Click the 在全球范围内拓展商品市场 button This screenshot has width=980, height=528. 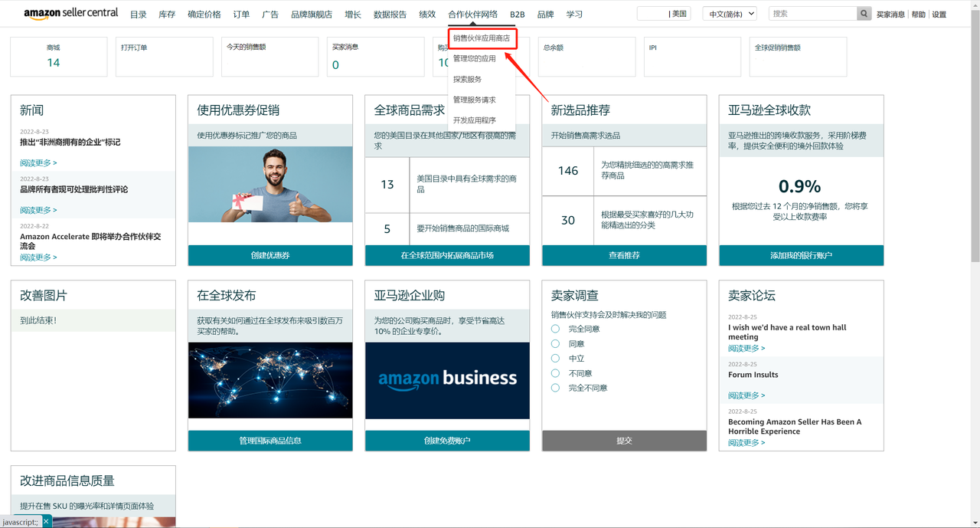point(447,255)
